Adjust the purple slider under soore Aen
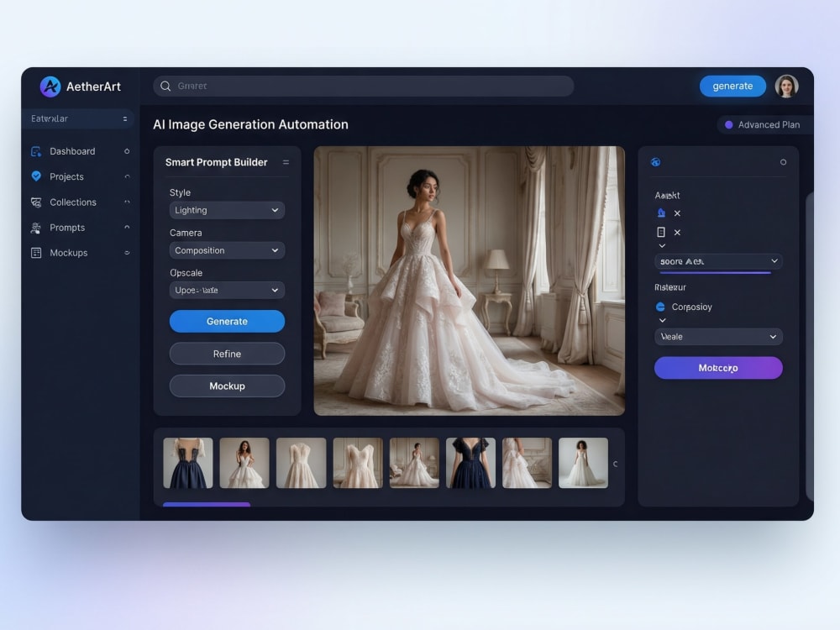This screenshot has height=630, width=840. [x=715, y=273]
